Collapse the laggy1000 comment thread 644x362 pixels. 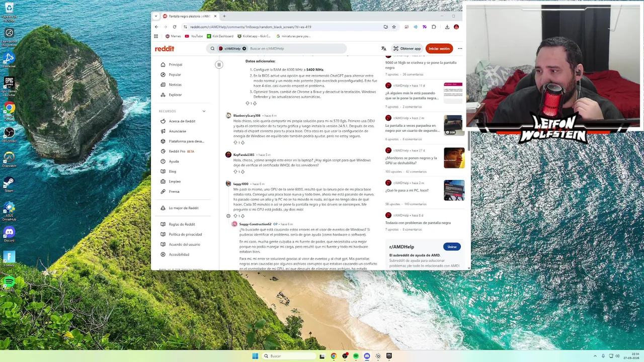coord(228,216)
